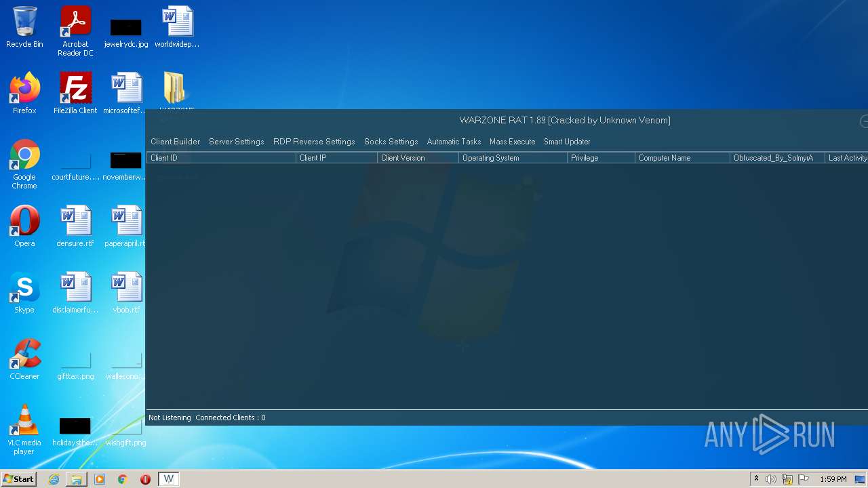
Task: Select gifttax.png desktop file
Action: pos(75,366)
